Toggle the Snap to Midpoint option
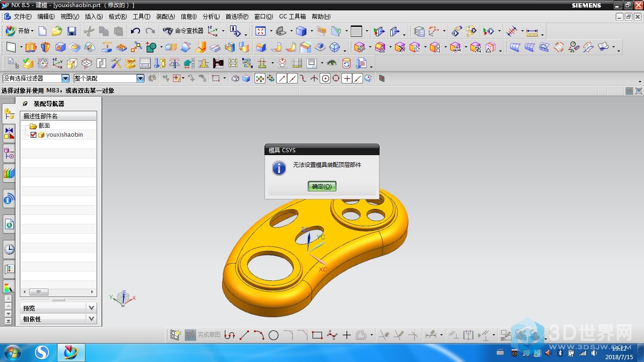The width and height of the screenshot is (644, 362). [292, 79]
